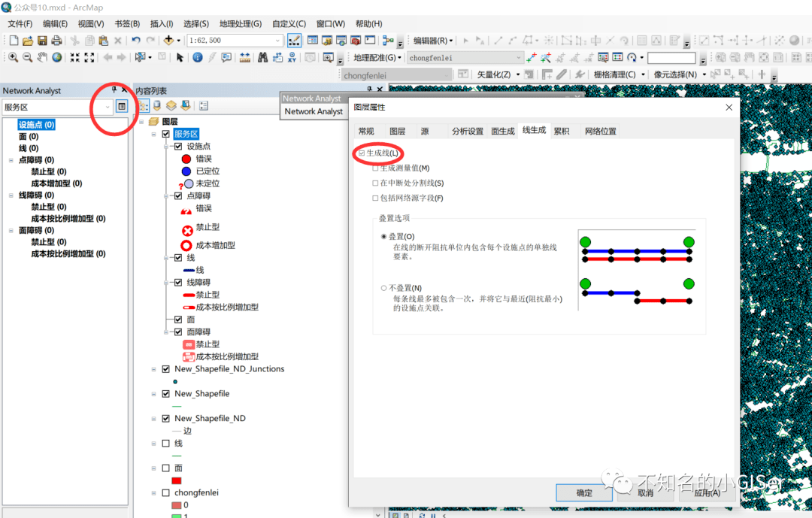
Task: Click the Full Extent globe icon
Action: 56,57
